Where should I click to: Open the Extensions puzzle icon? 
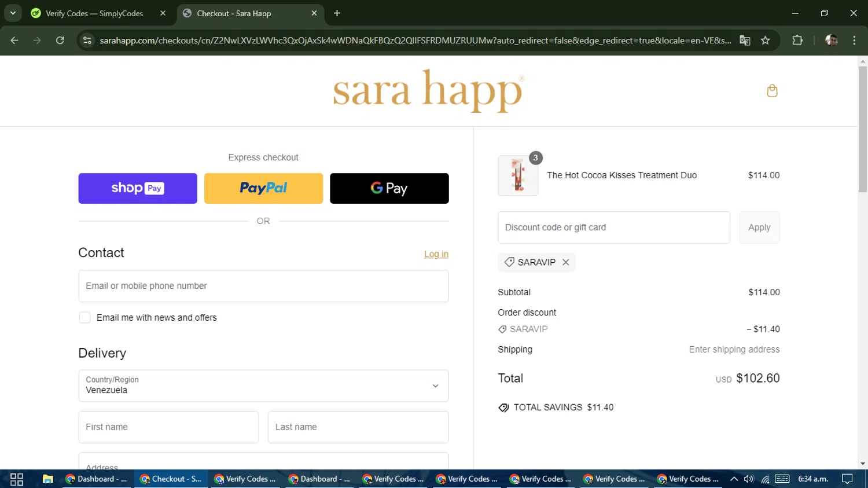(x=797, y=41)
